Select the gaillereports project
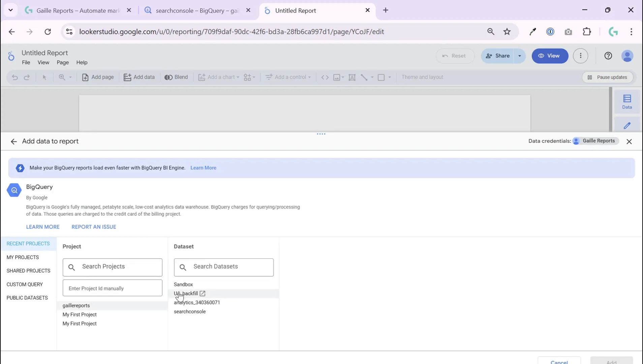643x364 pixels. coord(112,306)
